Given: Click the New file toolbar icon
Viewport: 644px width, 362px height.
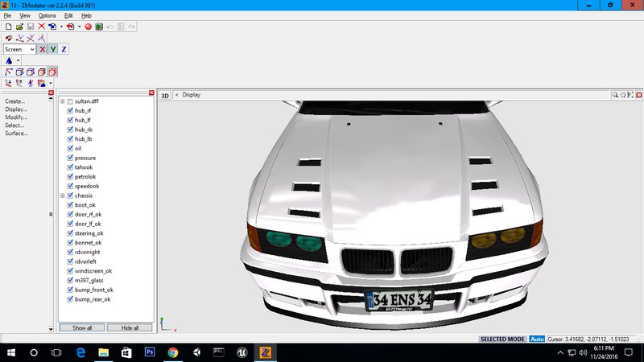Looking at the screenshot, I should (8, 27).
